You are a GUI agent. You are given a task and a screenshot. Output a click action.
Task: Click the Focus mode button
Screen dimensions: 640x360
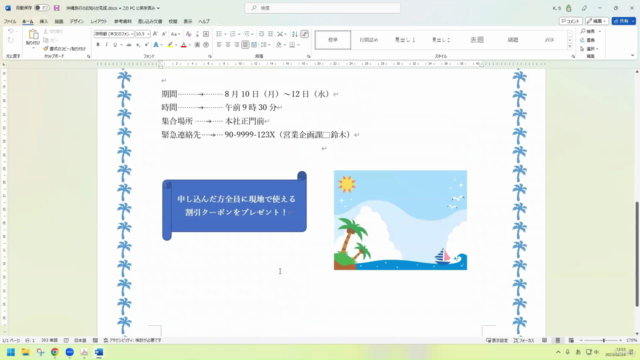point(524,340)
